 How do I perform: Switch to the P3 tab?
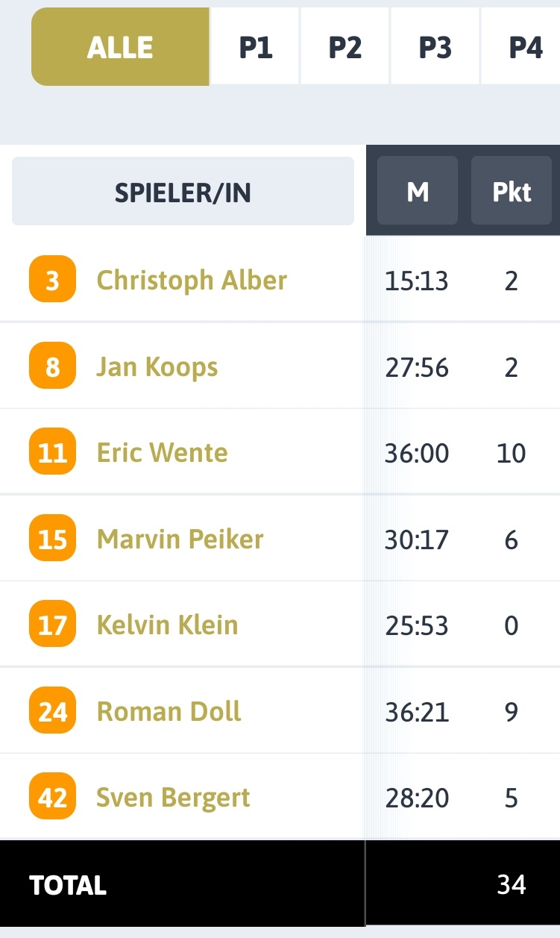435,47
